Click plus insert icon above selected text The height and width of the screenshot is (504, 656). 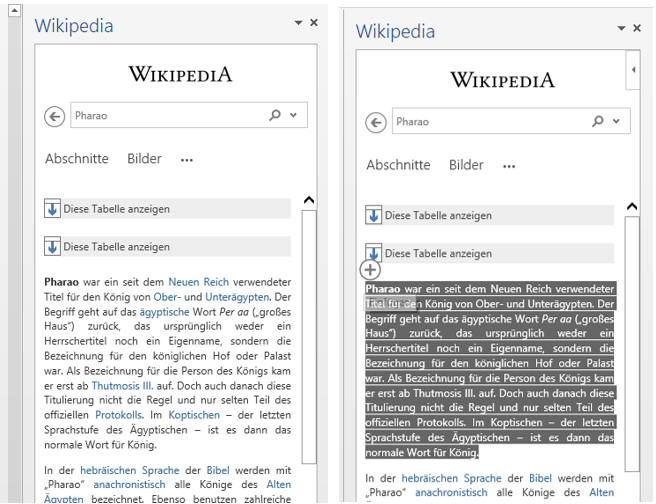pos(370,269)
